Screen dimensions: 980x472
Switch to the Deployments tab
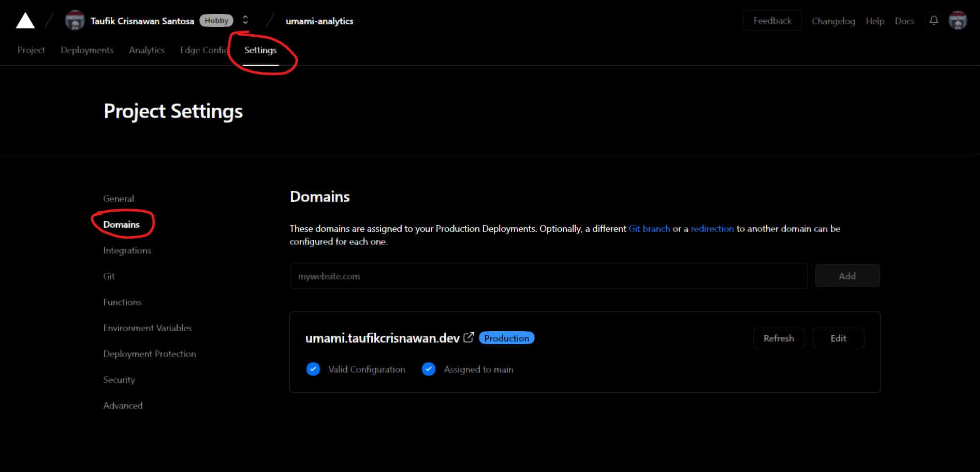coord(86,50)
